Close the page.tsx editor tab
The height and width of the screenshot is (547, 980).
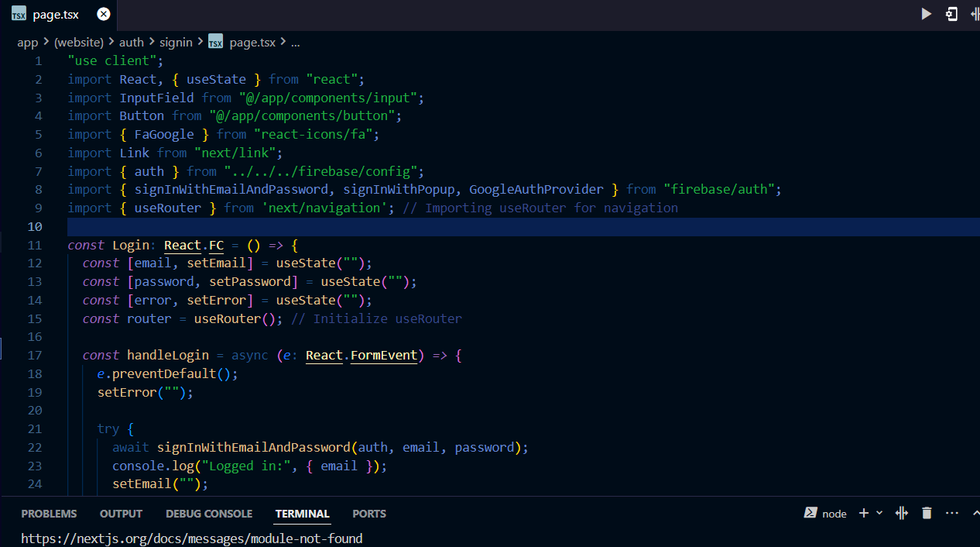104,14
